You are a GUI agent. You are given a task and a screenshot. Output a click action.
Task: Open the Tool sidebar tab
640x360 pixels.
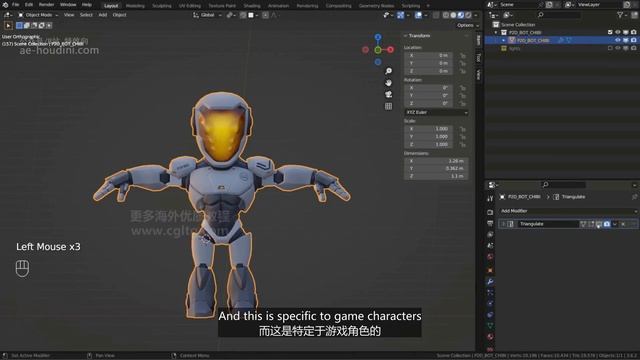479,58
